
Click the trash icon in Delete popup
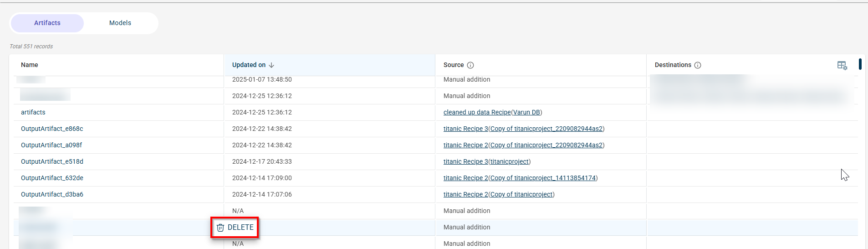coord(220,228)
